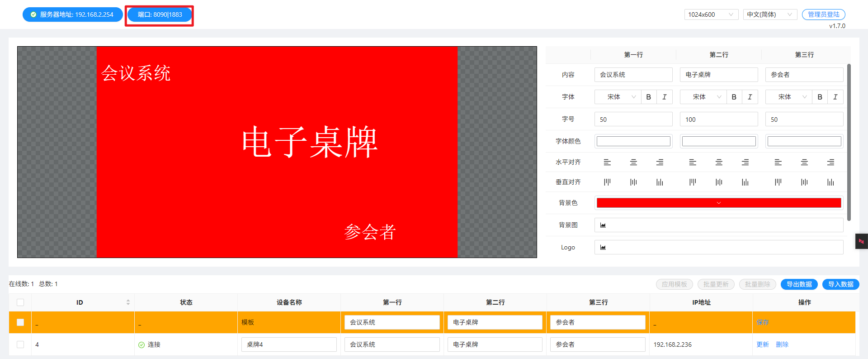The width and height of the screenshot is (868, 359).
Task: Set second row vertical alignment to top
Action: tap(692, 182)
